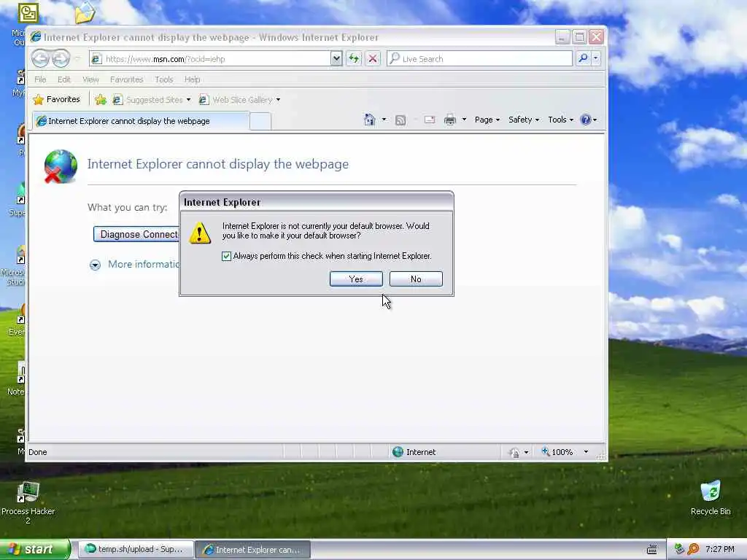Image resolution: width=747 pixels, height=560 pixels.
Task: Open the View menu
Action: tap(90, 79)
